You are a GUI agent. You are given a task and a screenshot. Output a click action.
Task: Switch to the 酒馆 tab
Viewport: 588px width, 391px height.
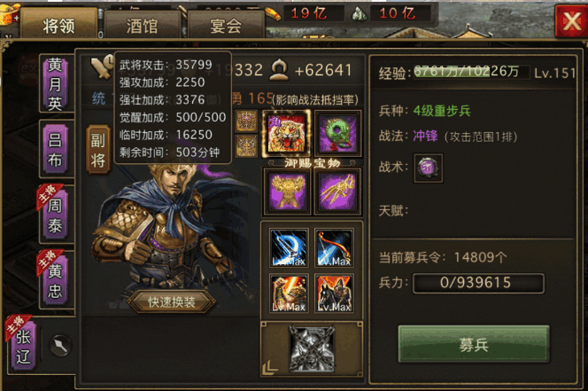(142, 25)
